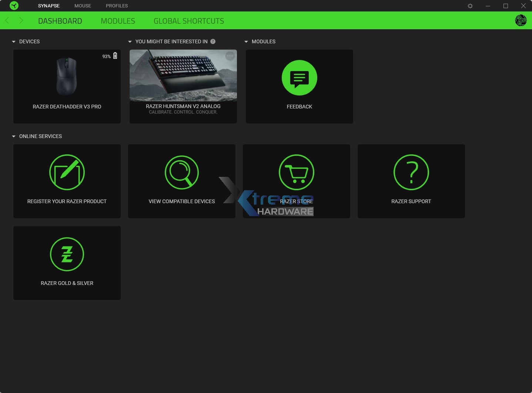
Task: Collapse the Devices section
Action: tap(14, 42)
